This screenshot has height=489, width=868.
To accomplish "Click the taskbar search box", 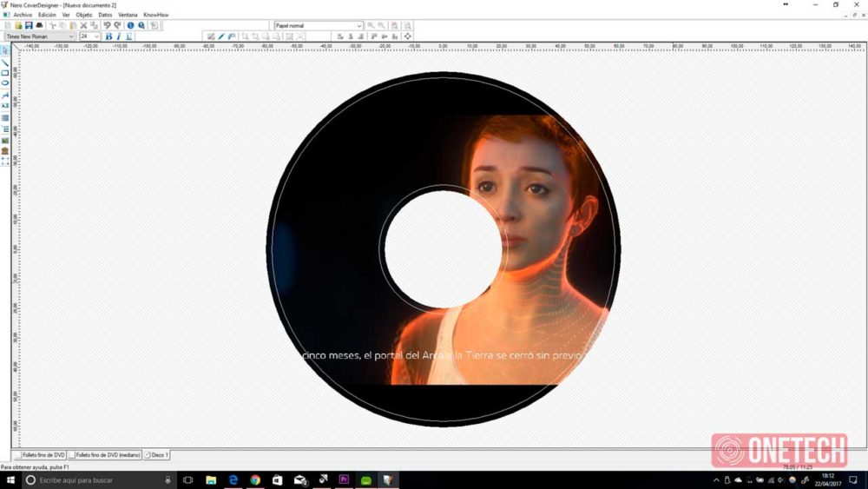I will pos(99,480).
